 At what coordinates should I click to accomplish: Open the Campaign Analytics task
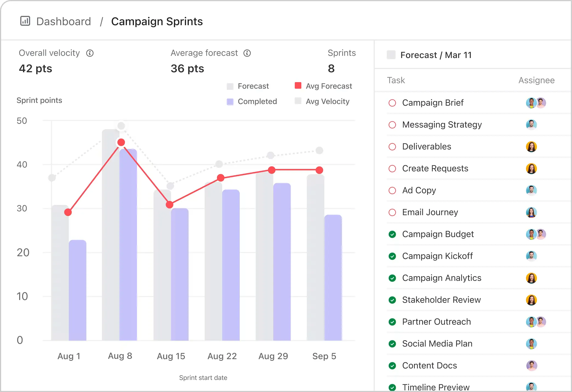point(442,278)
